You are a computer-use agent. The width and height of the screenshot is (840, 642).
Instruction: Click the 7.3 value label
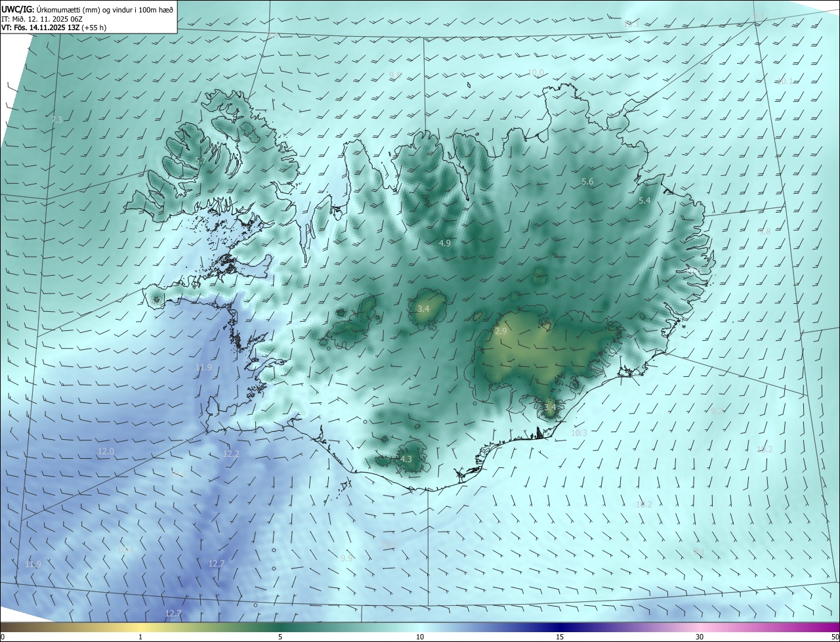(56, 120)
